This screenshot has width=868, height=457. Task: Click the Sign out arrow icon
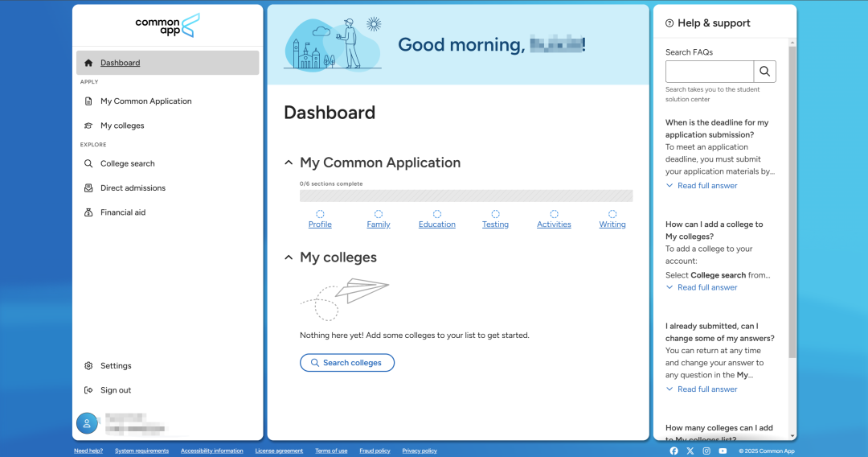click(88, 390)
